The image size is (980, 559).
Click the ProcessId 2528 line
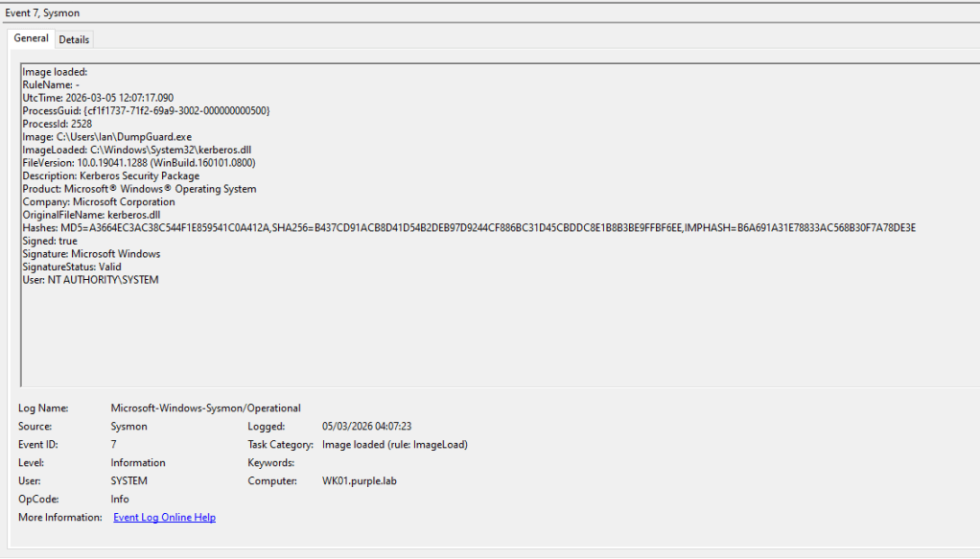point(58,124)
